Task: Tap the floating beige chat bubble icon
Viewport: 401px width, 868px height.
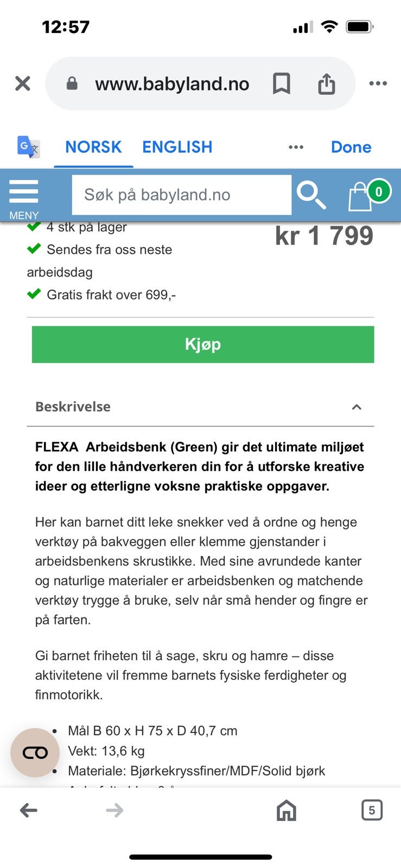Action: [x=35, y=752]
